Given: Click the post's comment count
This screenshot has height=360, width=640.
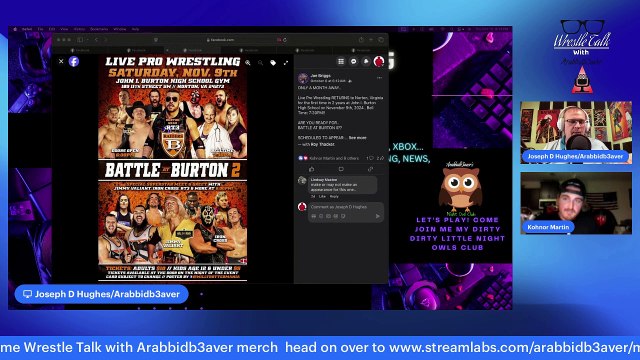Looking at the screenshot, I should point(369,158).
